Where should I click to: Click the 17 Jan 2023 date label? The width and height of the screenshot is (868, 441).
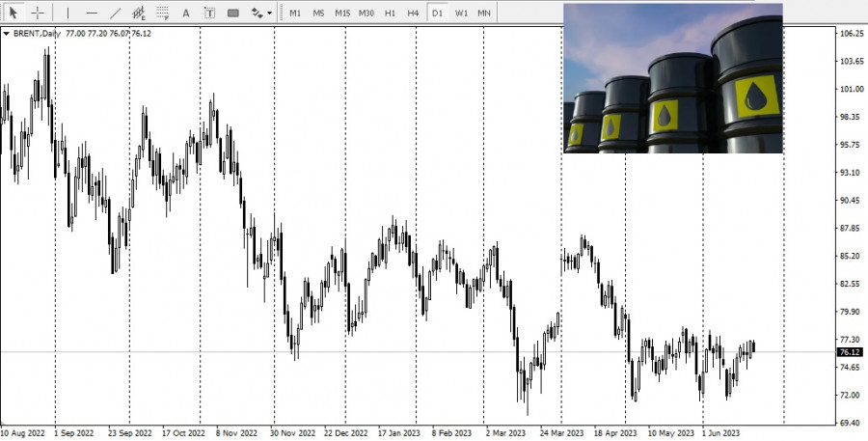tap(399, 432)
